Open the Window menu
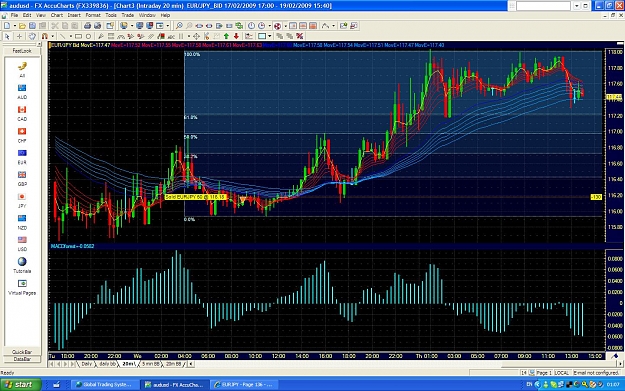Image resolution: width=625 pixels, height=391 pixels. tap(147, 15)
